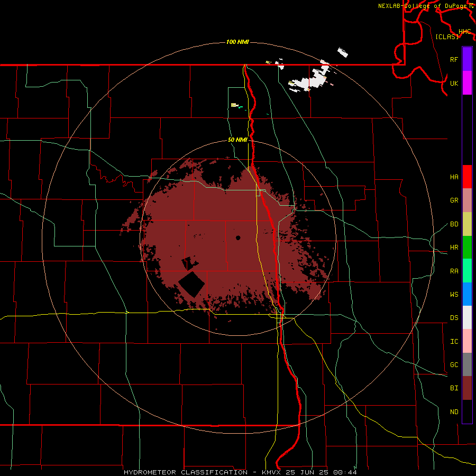Click the 'BD' legend label
This screenshot has height=476, width=476.
tap(454, 224)
